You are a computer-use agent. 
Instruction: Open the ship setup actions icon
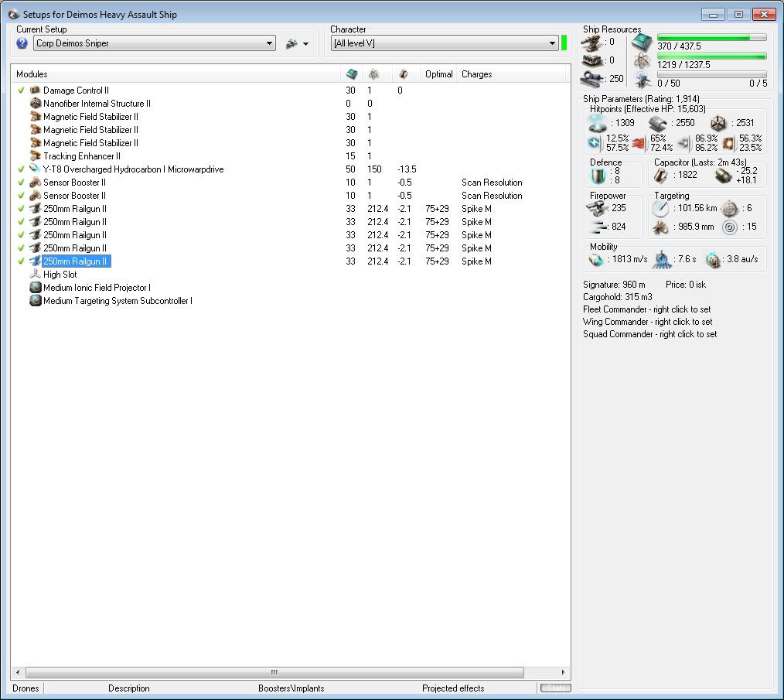(291, 43)
